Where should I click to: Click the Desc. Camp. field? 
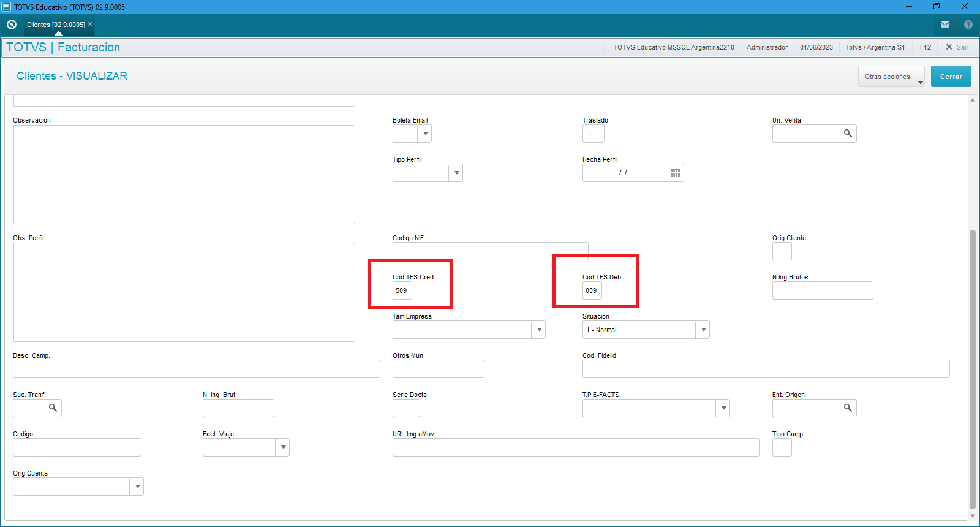point(197,369)
